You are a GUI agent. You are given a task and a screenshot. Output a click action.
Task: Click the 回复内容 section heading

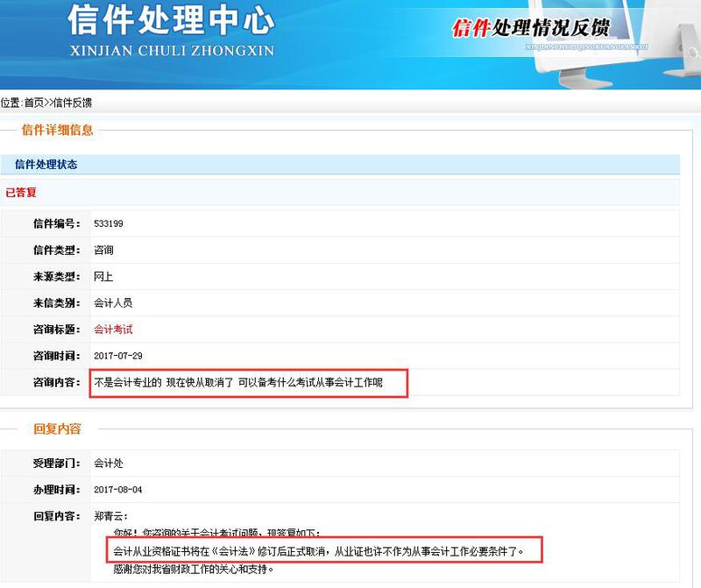[x=58, y=429]
